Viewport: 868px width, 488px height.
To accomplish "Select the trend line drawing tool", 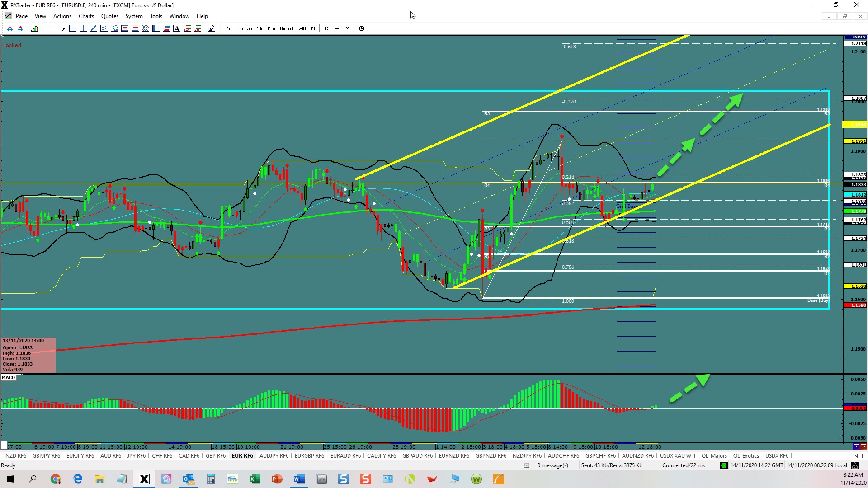I will point(93,28).
